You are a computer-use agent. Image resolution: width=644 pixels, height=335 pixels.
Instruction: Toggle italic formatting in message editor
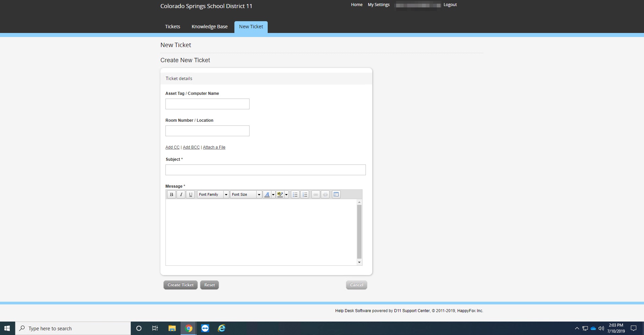pyautogui.click(x=181, y=194)
